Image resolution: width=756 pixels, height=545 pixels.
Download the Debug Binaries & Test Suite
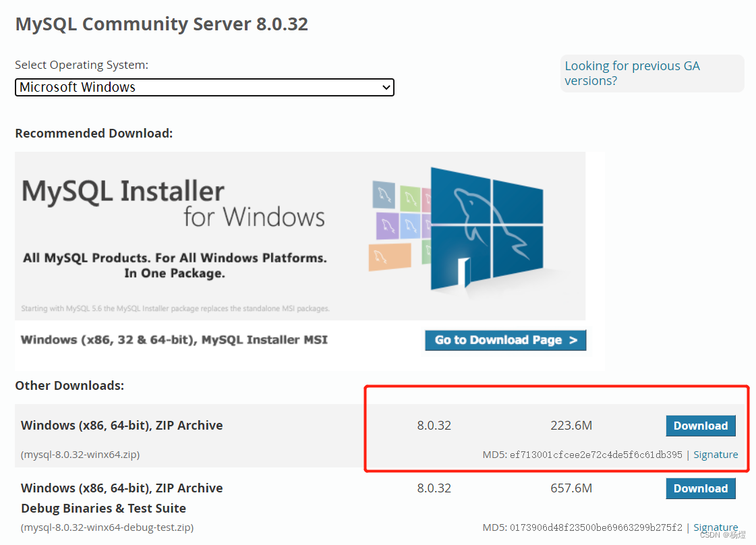click(x=700, y=488)
